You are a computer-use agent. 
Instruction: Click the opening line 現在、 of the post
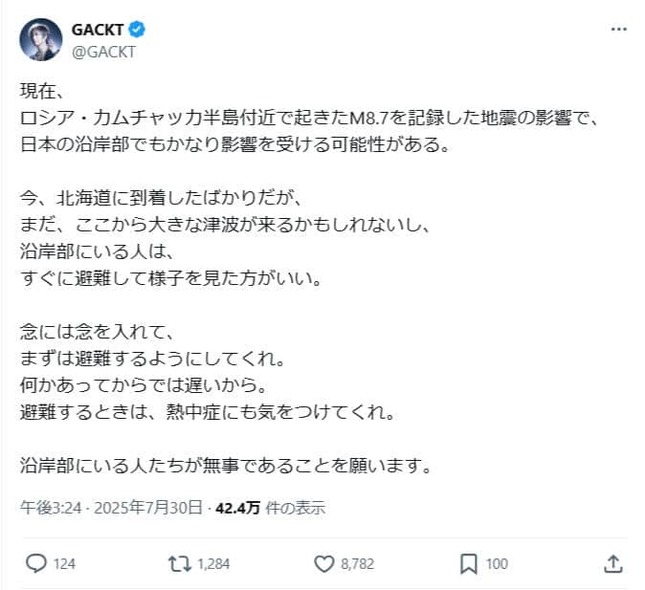(42, 91)
